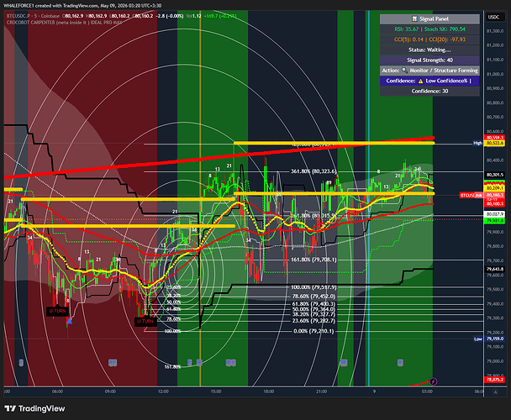Click the 12:00 time axis label
The image size is (511, 420).
point(163,391)
